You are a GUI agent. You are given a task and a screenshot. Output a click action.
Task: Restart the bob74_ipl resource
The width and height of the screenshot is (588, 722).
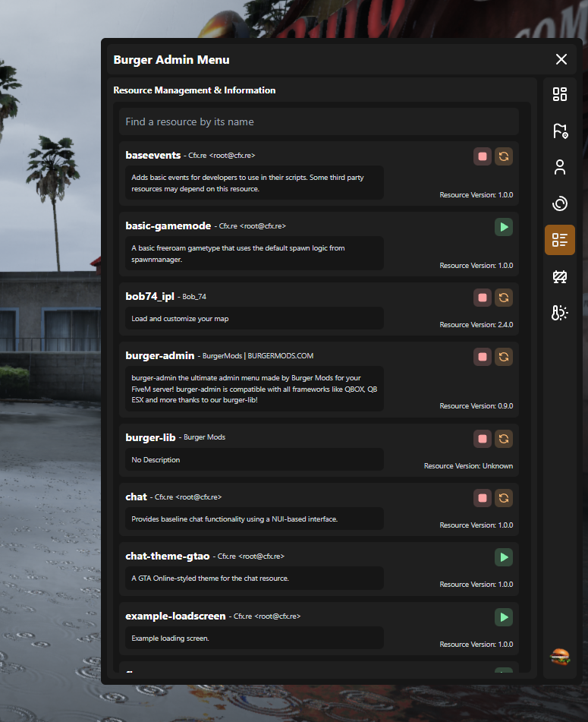[504, 298]
